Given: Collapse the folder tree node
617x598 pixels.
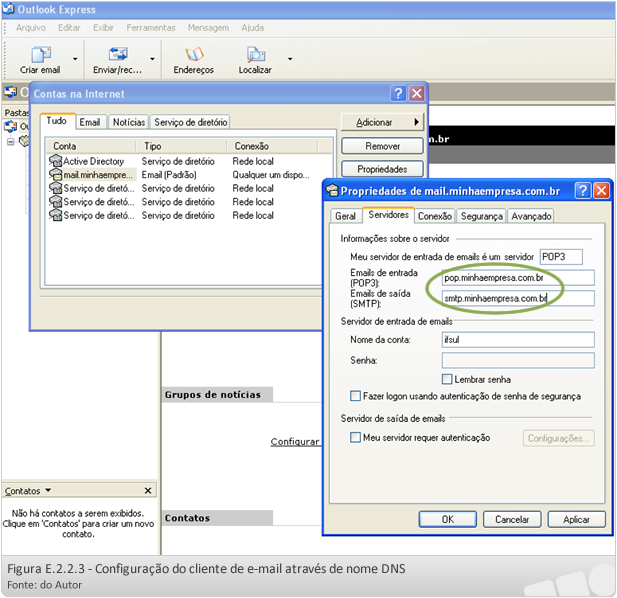Looking at the screenshot, I should click(x=11, y=142).
